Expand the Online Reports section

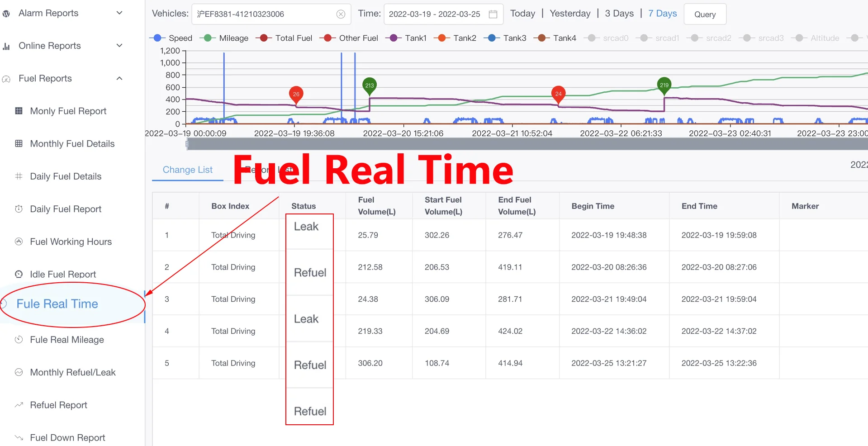point(119,45)
